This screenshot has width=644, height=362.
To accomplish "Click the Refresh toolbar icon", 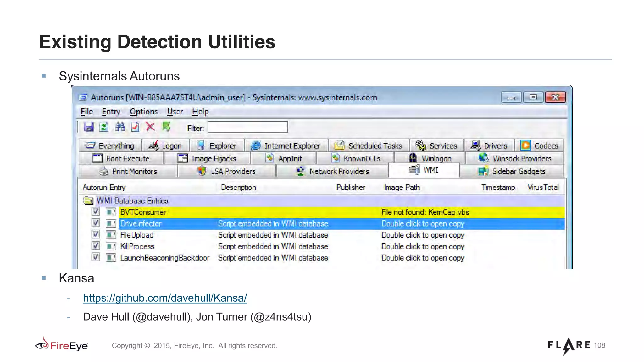I will [x=104, y=127].
